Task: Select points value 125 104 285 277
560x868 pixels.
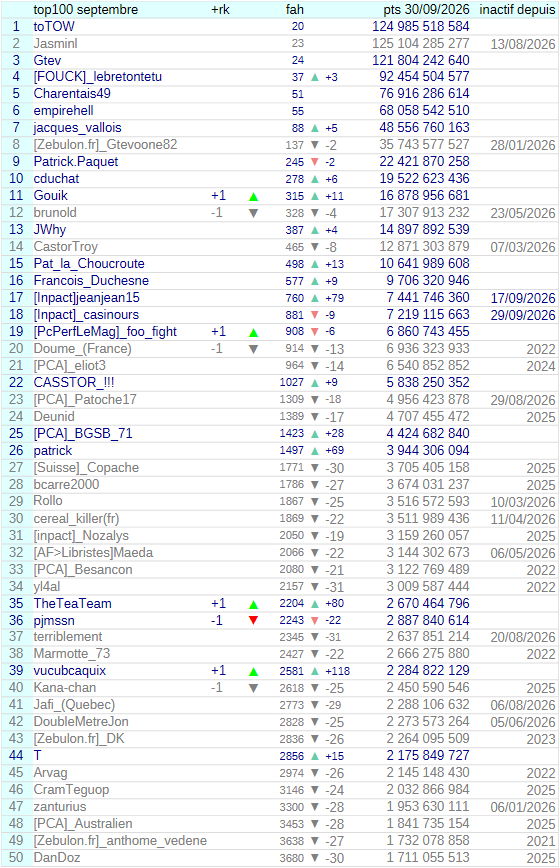Action: tap(421, 43)
